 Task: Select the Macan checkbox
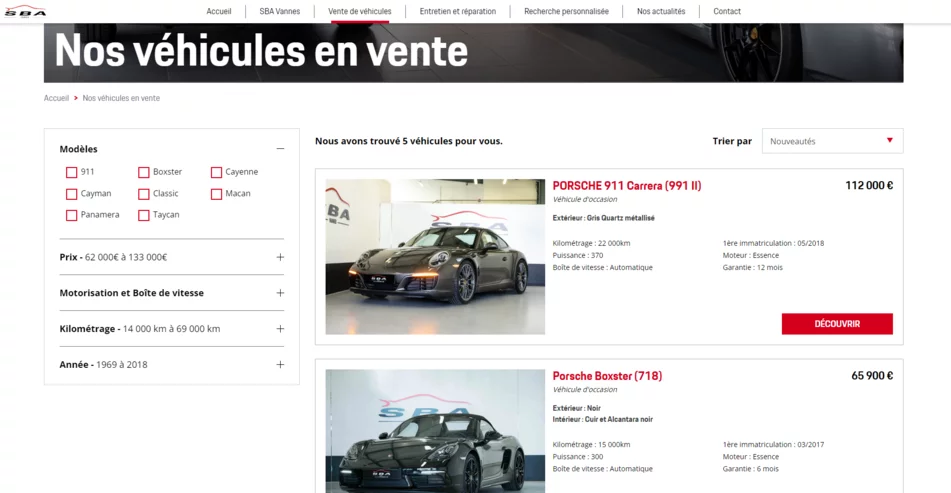point(216,194)
